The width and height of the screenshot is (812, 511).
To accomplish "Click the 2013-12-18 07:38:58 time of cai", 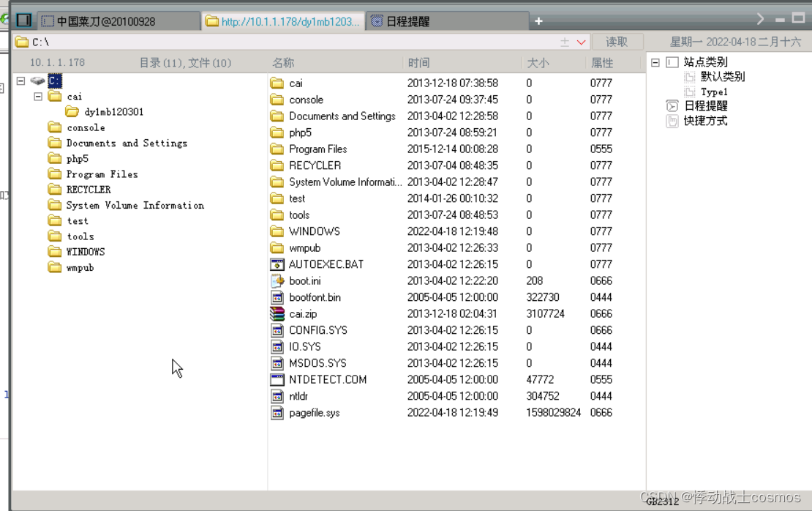I will (453, 83).
